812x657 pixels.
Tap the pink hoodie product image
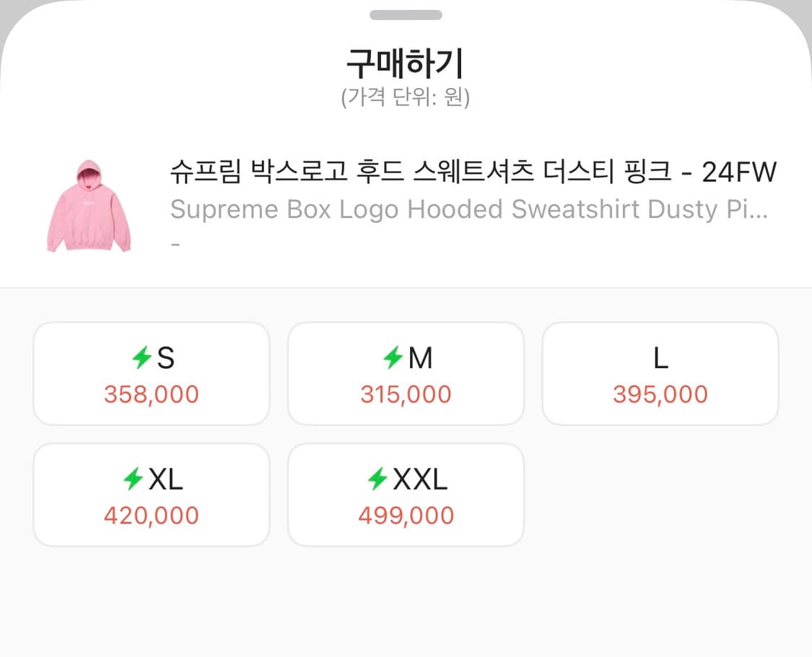tap(90, 204)
